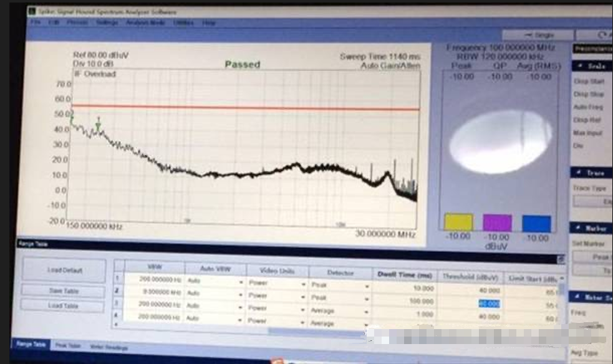Click the purple QP meter swatch
The width and height of the screenshot is (613, 364).
coord(497,223)
